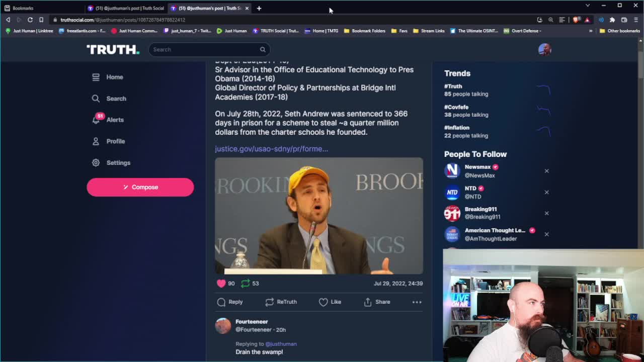Open the Just Human Comm... bookmark
Viewport: 644px width, 362px height.
tap(134, 31)
